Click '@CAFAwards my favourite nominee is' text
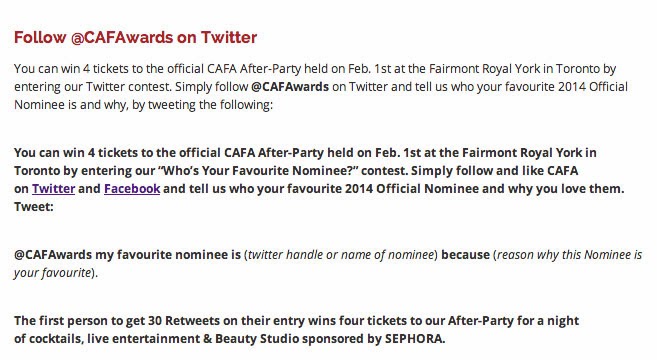 coord(127,255)
